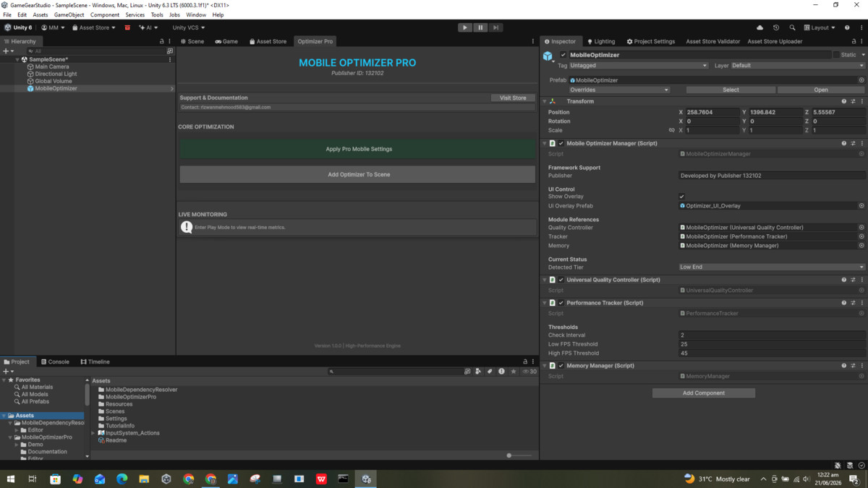The height and width of the screenshot is (488, 868).
Task: Toggle the Static checkbox
Action: [x=836, y=55]
